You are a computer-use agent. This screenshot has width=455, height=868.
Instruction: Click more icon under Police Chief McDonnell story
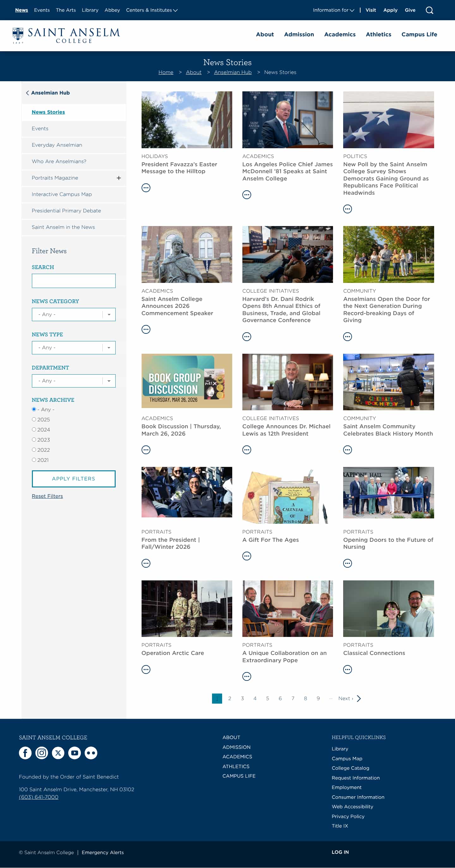247,195
